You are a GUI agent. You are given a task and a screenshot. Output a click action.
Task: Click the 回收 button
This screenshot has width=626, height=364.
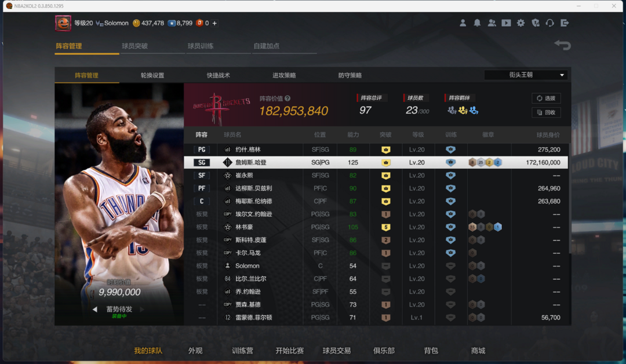coord(546,112)
